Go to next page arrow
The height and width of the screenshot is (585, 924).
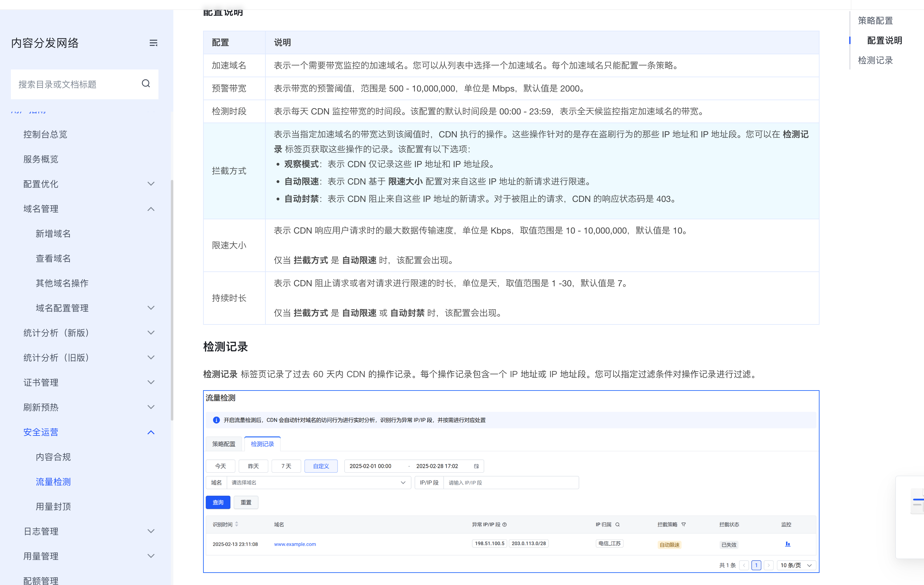click(769, 565)
